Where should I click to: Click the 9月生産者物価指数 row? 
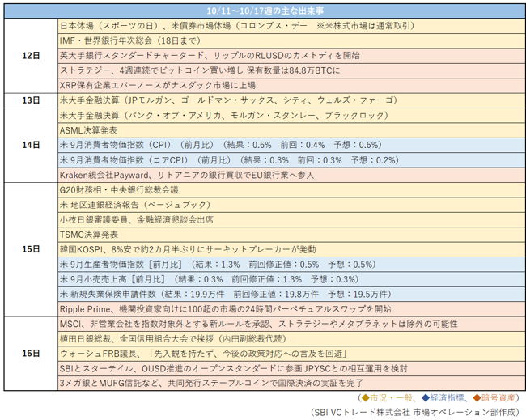click(291, 264)
